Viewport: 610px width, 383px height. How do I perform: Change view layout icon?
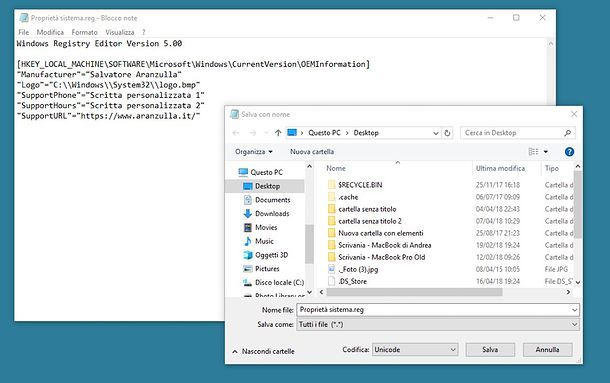click(533, 151)
